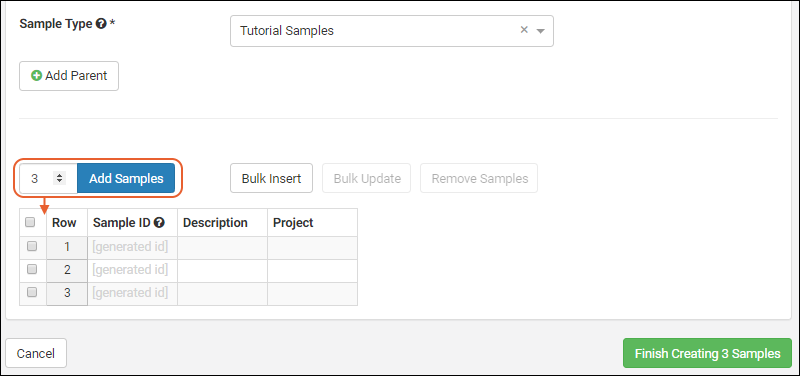800x376 pixels.
Task: Click the sample count stepper arrows
Action: coord(60,179)
